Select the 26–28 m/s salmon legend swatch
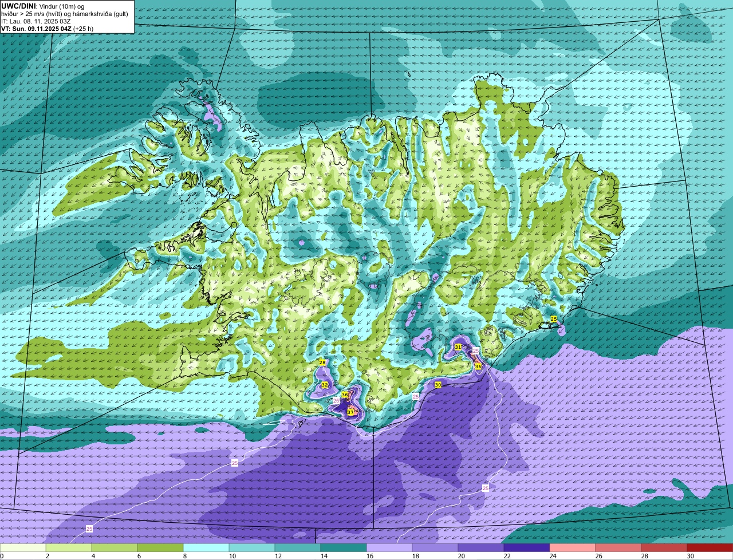 [x=618, y=547]
